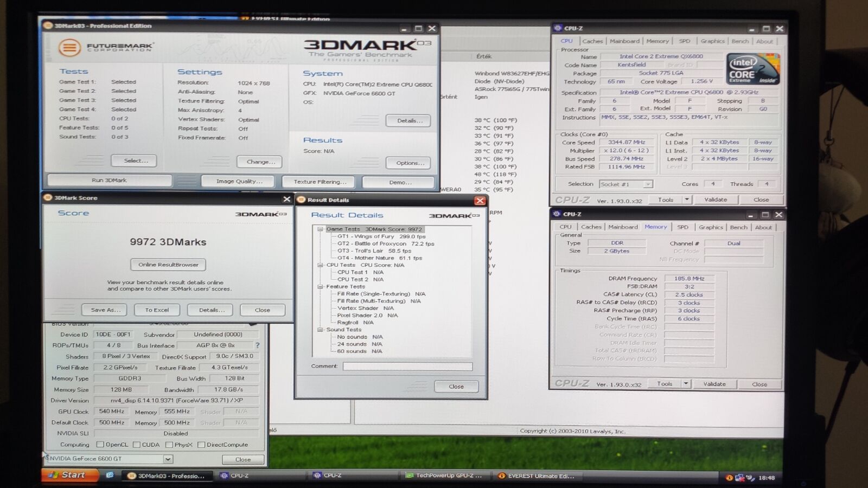Click the Futuremark logo icon in 3DMark03
The image size is (868, 488).
click(69, 47)
